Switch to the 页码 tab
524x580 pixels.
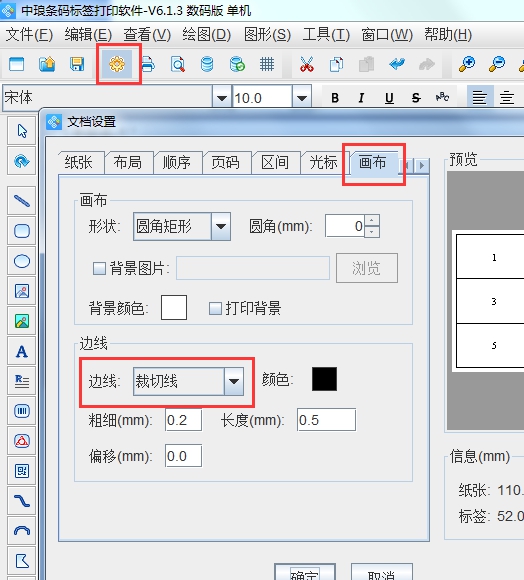pos(227,162)
